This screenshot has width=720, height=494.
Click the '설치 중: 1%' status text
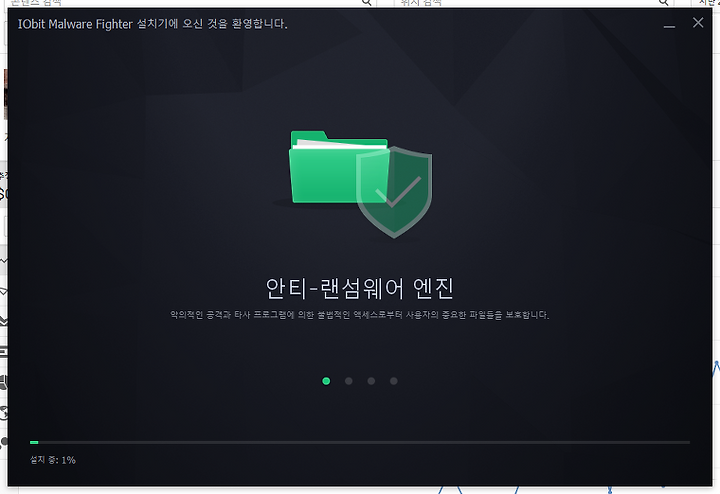(x=53, y=460)
